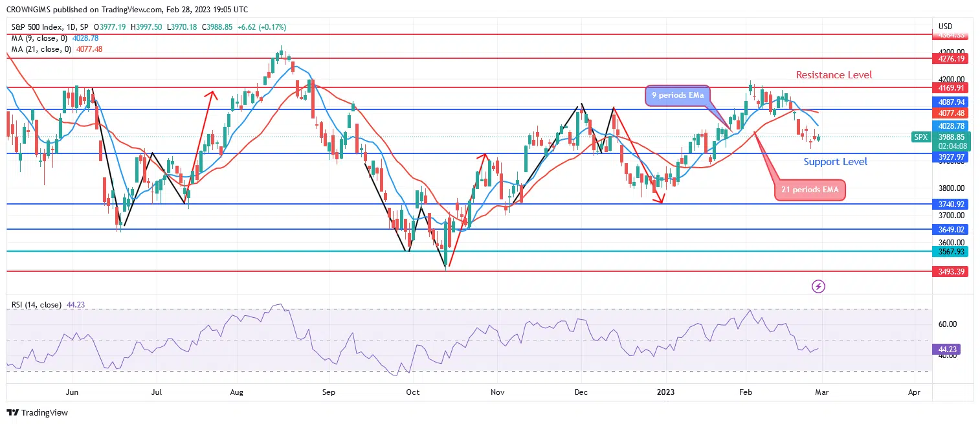Click the USD currency label
The image size is (980, 424).
tap(945, 27)
